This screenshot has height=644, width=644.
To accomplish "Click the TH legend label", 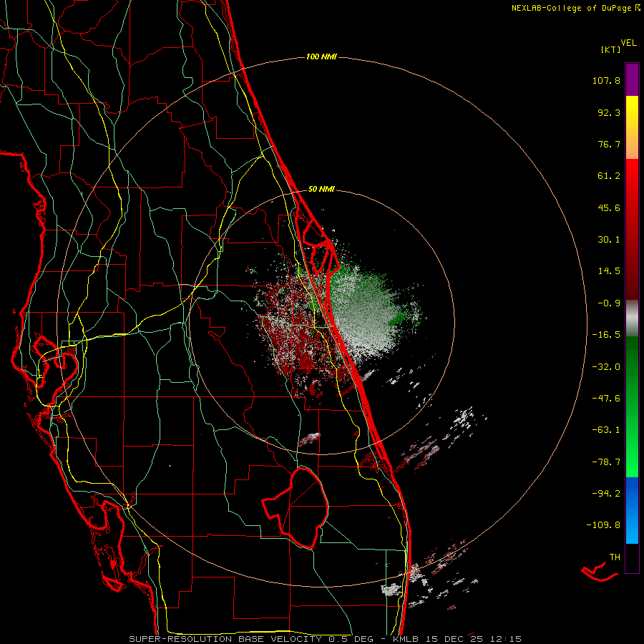I will [x=615, y=557].
